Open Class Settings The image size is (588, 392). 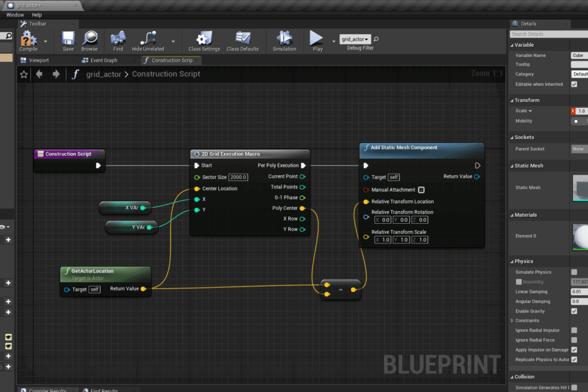(x=204, y=41)
